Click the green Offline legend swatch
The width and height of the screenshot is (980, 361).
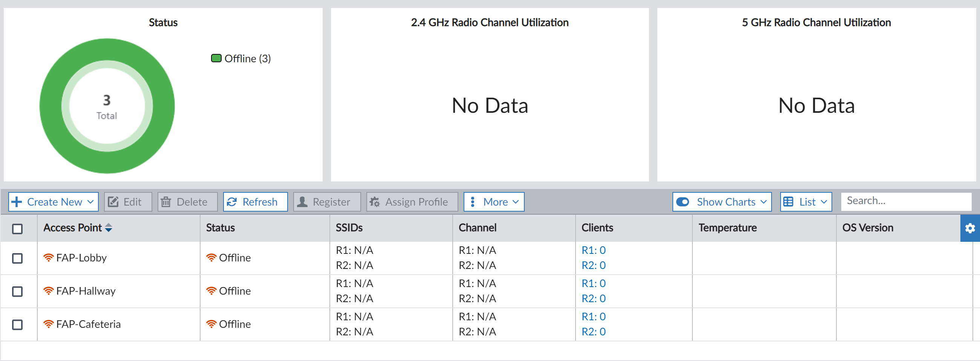[x=216, y=58]
